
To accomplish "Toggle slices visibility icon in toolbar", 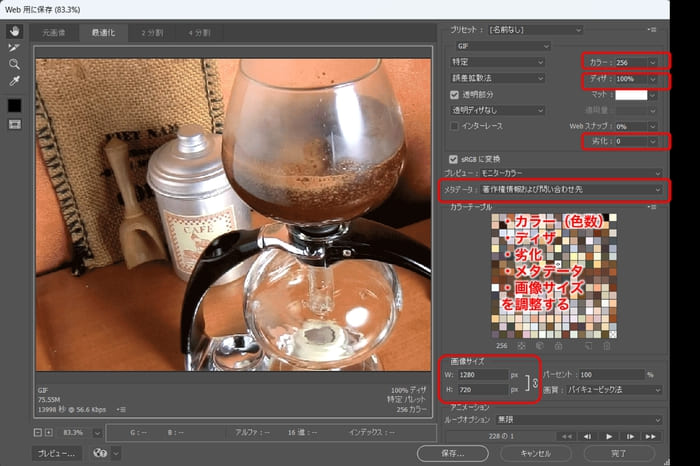I will (14, 124).
